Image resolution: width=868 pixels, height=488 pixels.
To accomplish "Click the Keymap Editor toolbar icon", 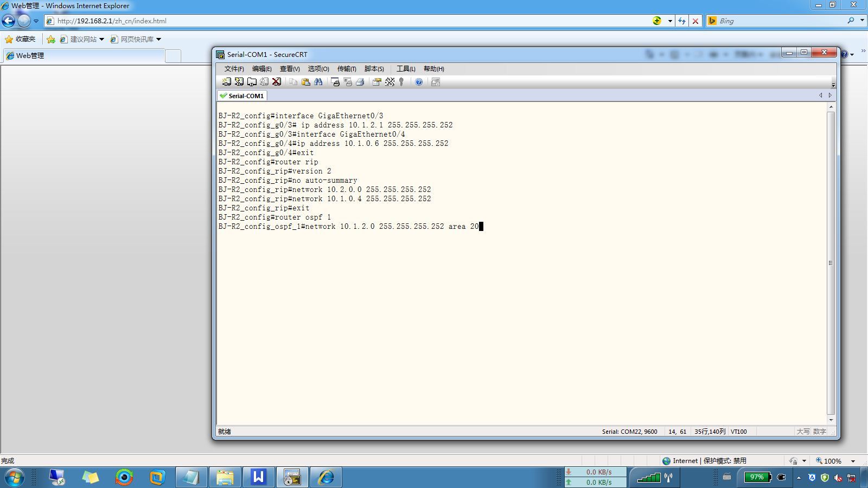I will [x=390, y=82].
